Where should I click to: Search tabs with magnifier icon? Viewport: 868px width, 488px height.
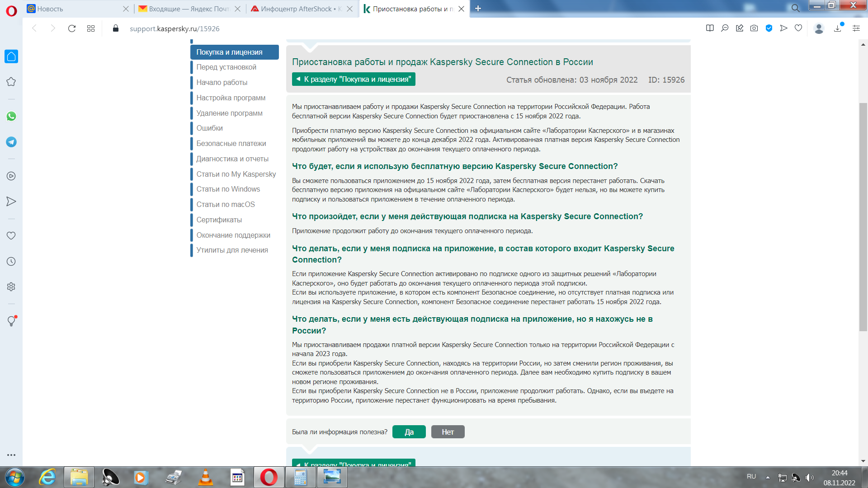pyautogui.click(x=796, y=8)
